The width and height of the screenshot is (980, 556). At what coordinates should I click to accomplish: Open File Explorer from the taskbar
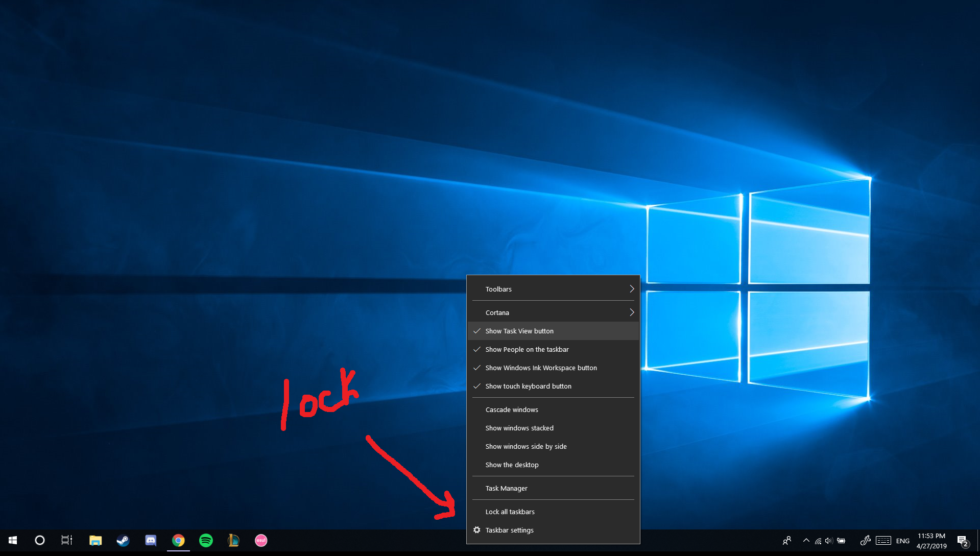[x=95, y=540]
